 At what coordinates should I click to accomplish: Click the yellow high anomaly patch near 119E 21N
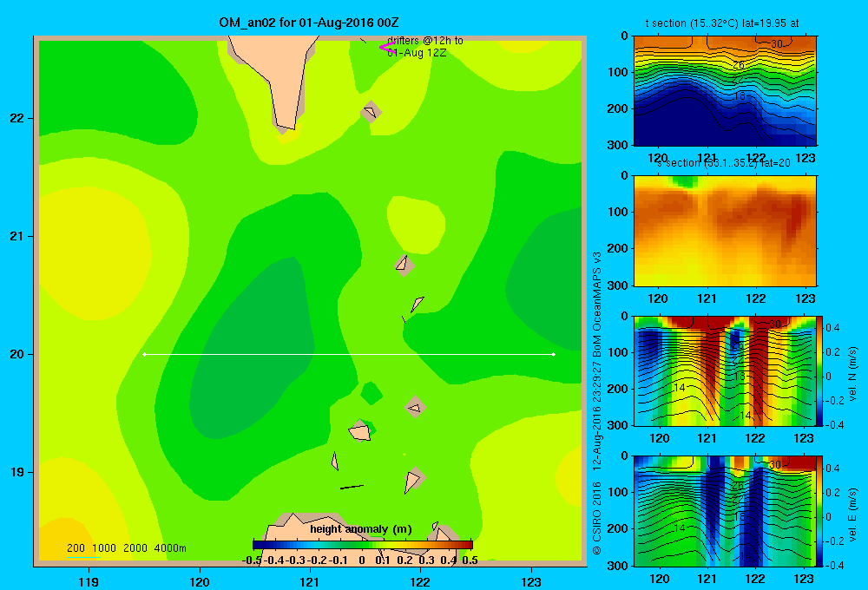pos(94,254)
